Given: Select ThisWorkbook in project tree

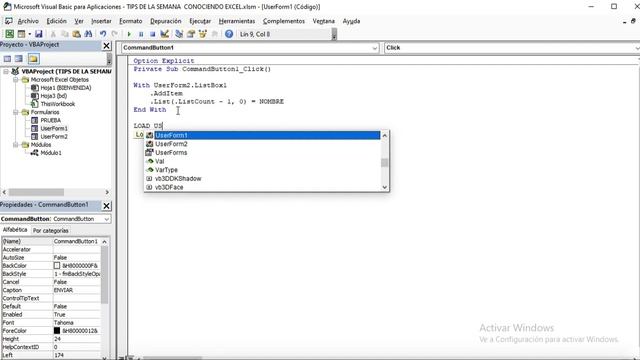Looking at the screenshot, I should coord(58,104).
